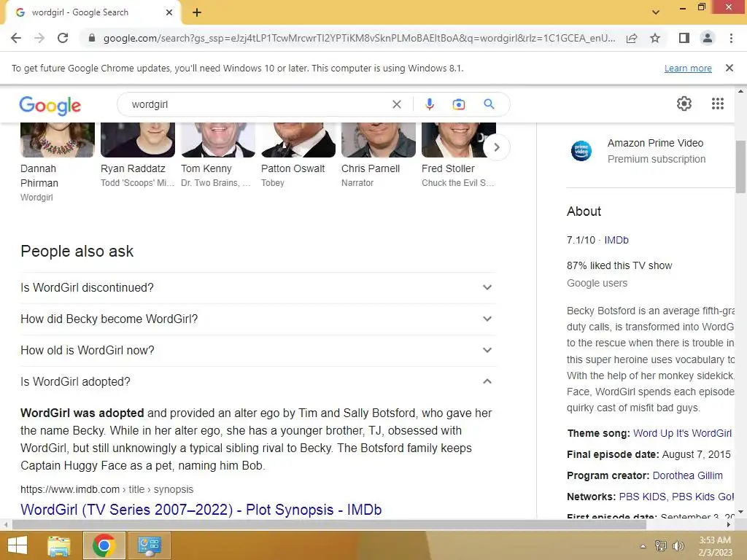Select Chris Parnell cast card

pos(379,155)
